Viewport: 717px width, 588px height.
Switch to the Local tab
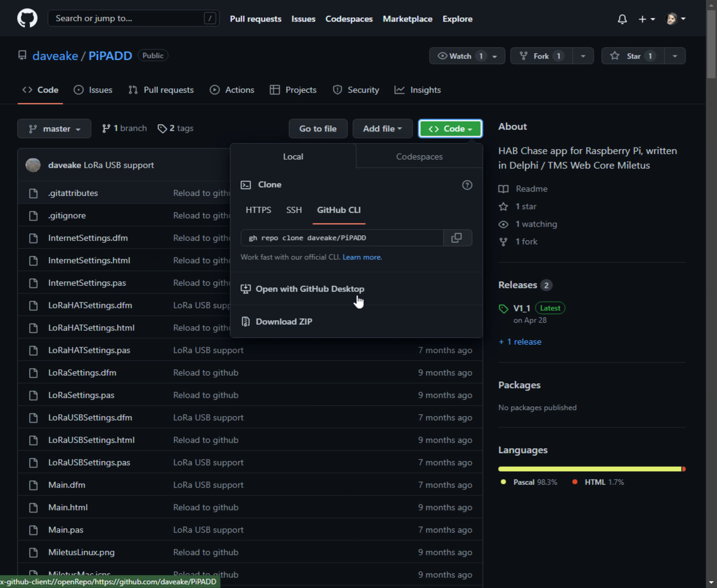click(x=293, y=157)
